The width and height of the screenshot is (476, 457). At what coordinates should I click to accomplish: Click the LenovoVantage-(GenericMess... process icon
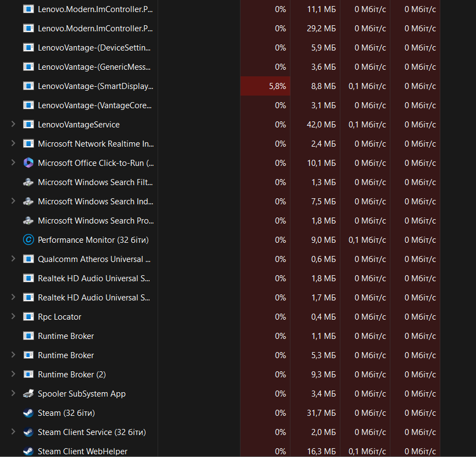tap(28, 67)
